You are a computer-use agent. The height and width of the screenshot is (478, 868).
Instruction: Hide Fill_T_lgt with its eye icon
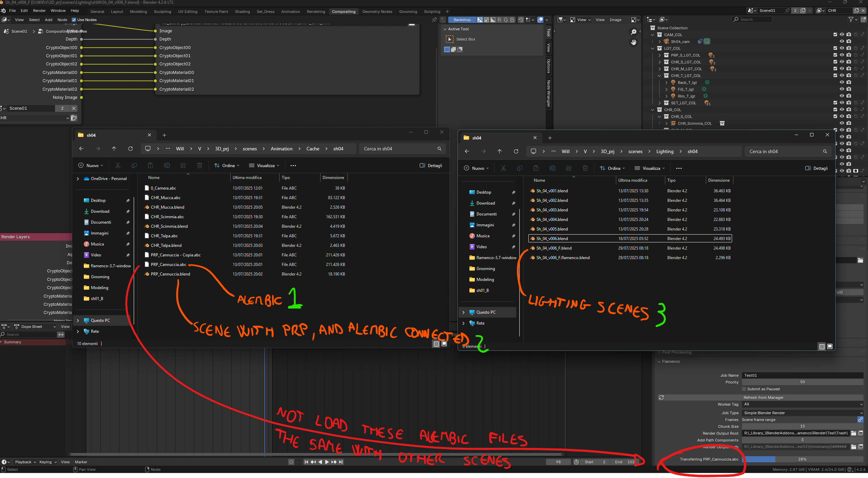[842, 89]
